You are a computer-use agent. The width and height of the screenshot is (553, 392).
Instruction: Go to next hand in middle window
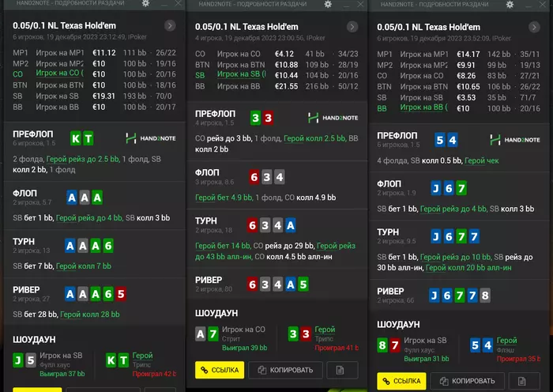point(352,27)
